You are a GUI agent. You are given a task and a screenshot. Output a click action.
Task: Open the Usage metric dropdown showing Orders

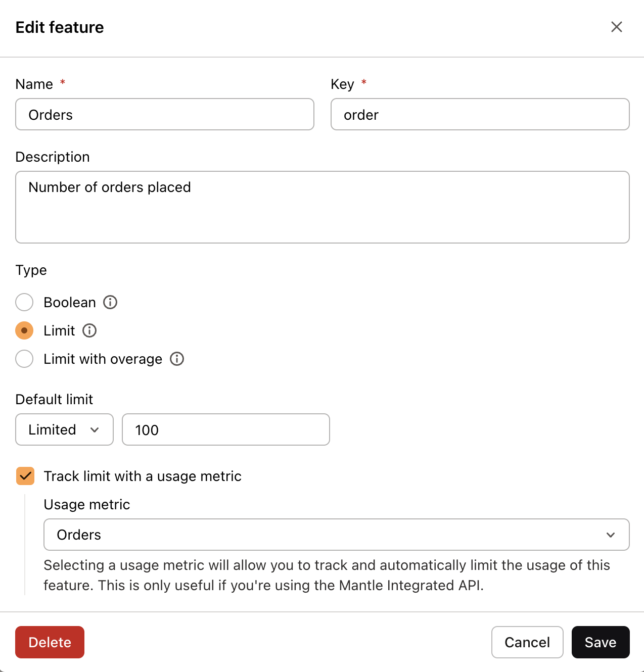337,535
